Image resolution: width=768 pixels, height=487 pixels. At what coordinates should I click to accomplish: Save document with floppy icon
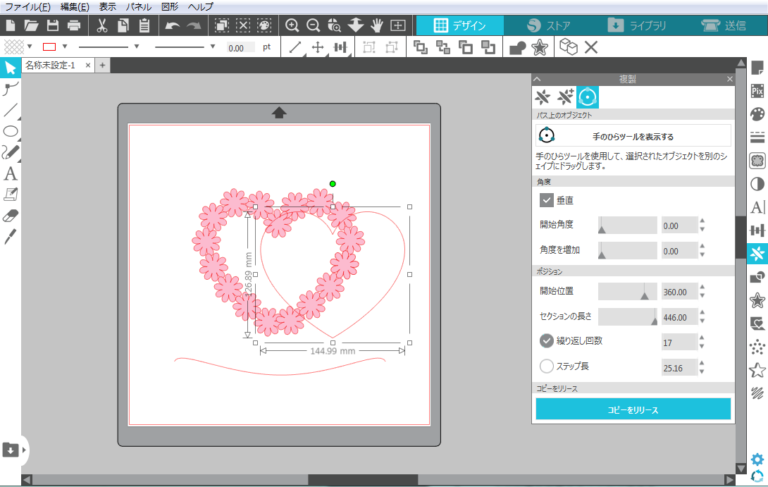pos(53,25)
